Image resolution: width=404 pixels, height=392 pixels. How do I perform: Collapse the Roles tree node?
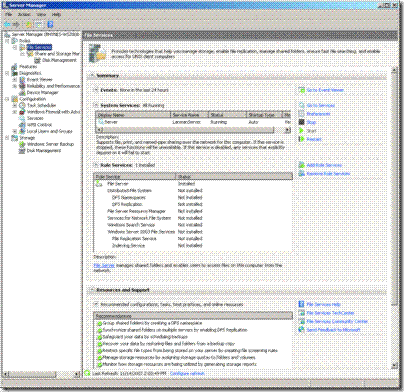(x=7, y=41)
